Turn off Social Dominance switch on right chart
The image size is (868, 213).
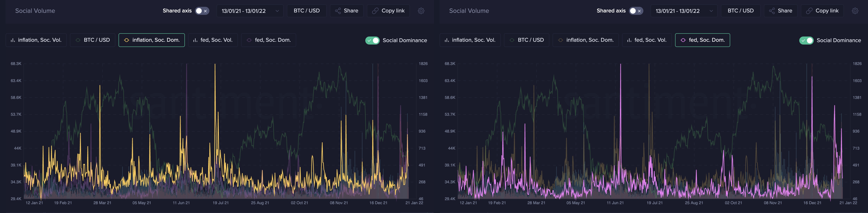point(806,40)
